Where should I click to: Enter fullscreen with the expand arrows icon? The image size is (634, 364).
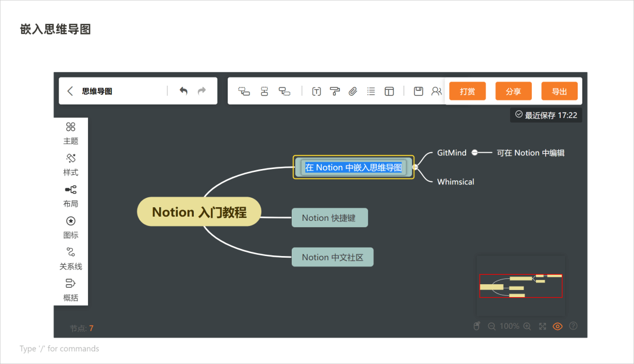[542, 326]
